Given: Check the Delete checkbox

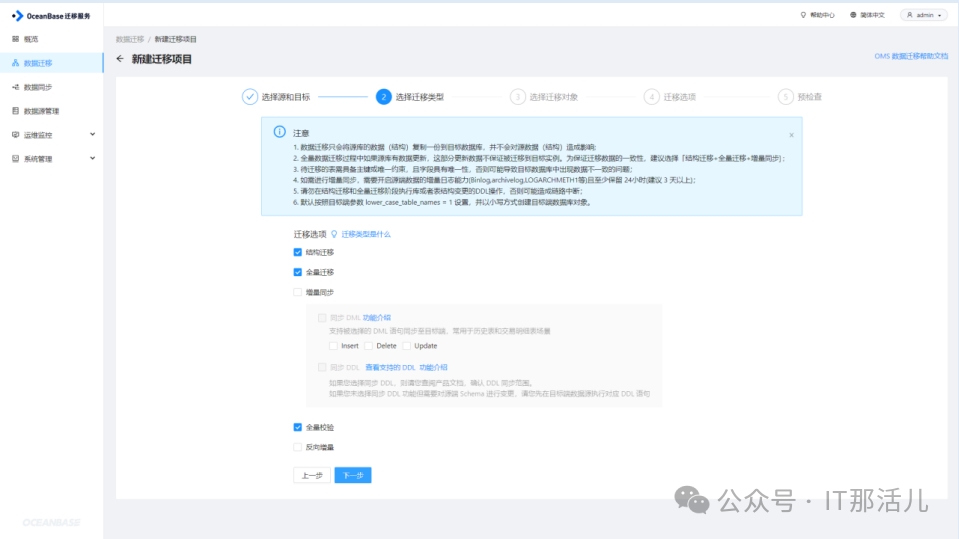Looking at the screenshot, I should [368, 346].
